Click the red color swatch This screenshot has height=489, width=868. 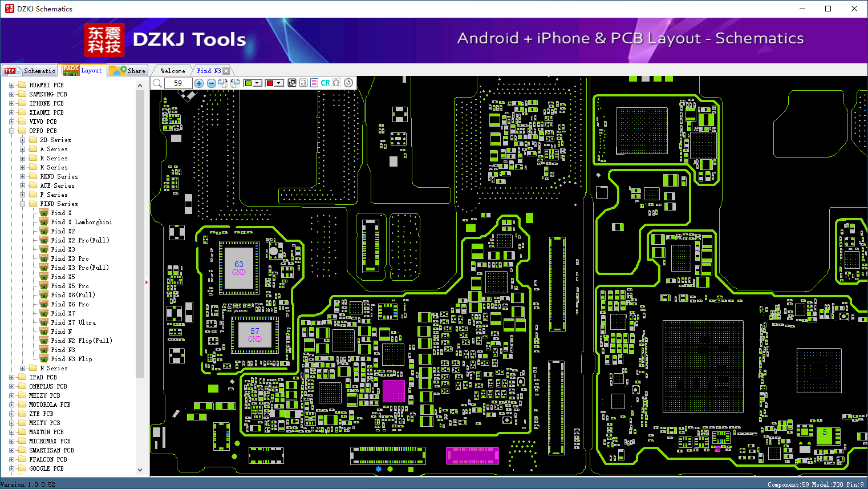[x=270, y=83]
